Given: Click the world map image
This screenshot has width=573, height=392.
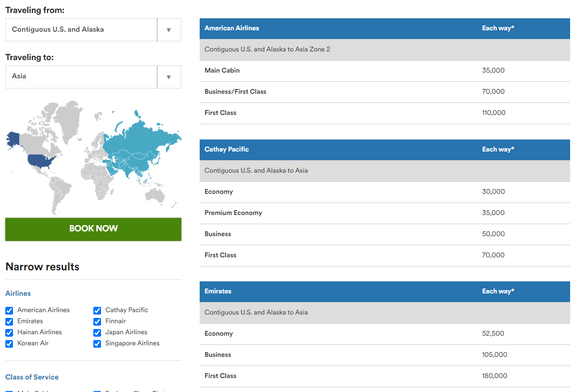Looking at the screenshot, I should pos(93,157).
